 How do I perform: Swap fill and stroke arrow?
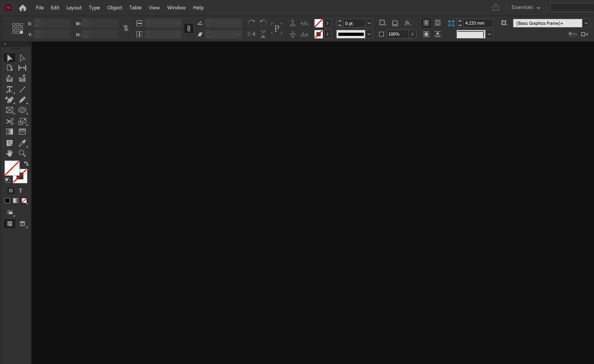point(26,164)
